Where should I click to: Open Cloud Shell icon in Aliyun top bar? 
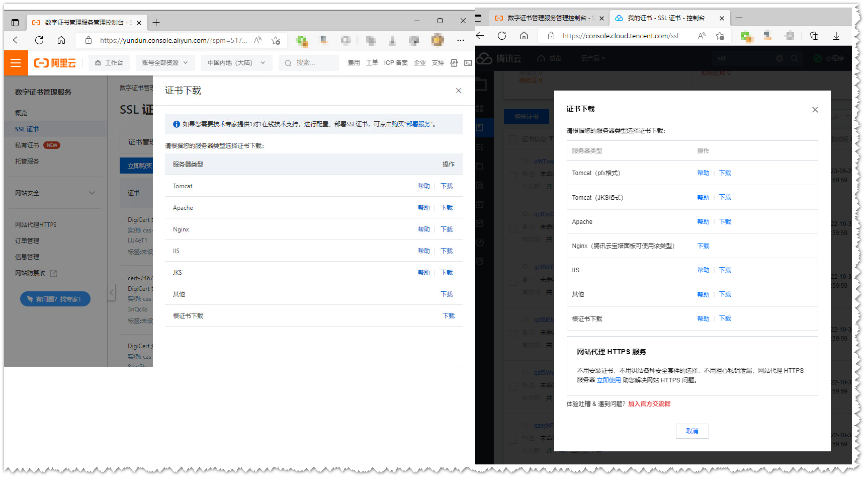click(468, 63)
